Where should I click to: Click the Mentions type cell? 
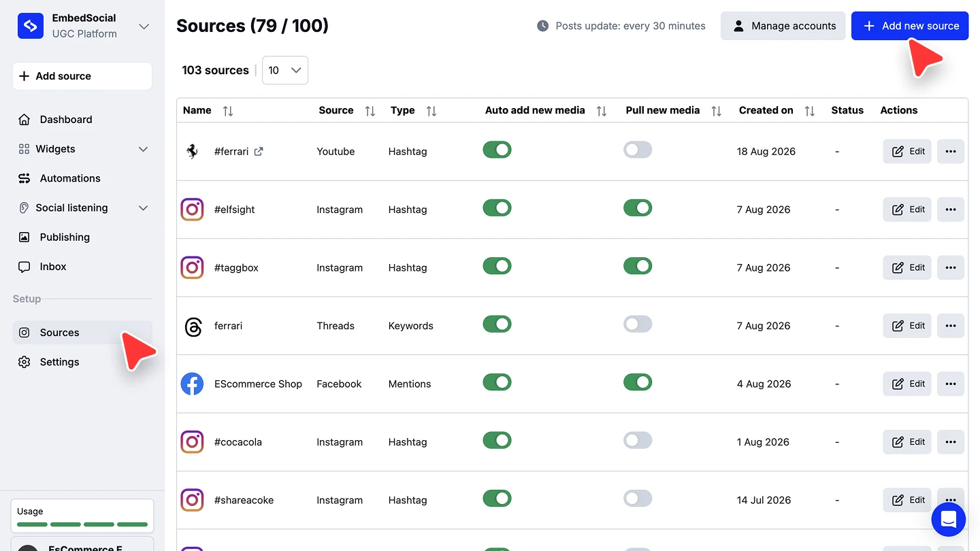(410, 384)
